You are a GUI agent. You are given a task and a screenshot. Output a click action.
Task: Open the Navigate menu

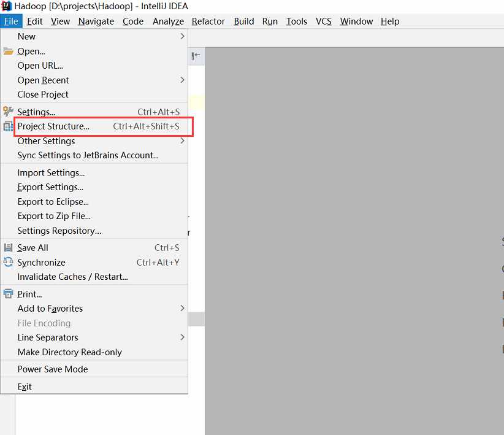[x=96, y=21]
